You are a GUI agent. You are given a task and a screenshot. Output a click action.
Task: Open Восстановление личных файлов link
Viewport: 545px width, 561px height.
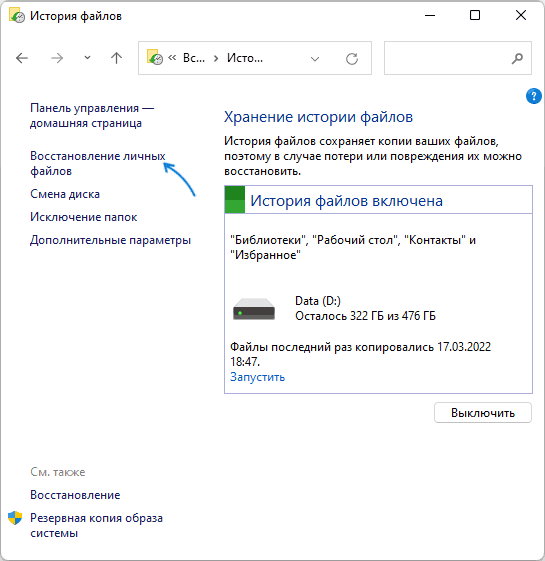(97, 164)
